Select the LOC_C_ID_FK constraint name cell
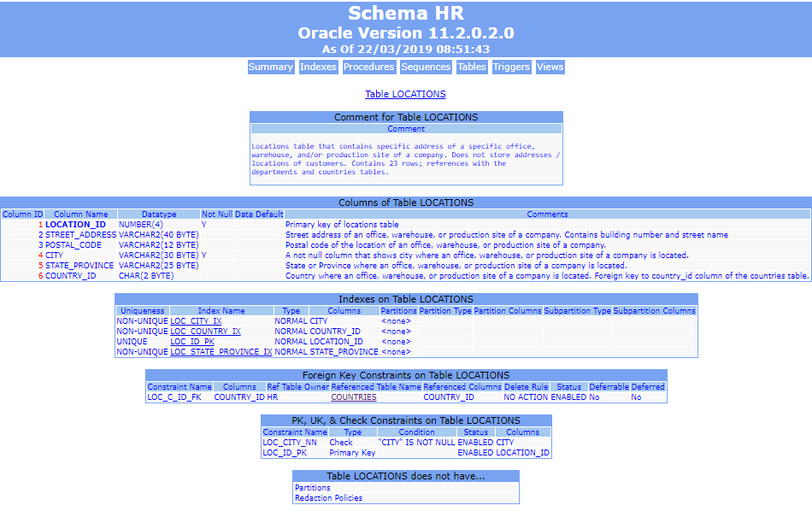Image resolution: width=812 pixels, height=517 pixels. pyautogui.click(x=173, y=397)
